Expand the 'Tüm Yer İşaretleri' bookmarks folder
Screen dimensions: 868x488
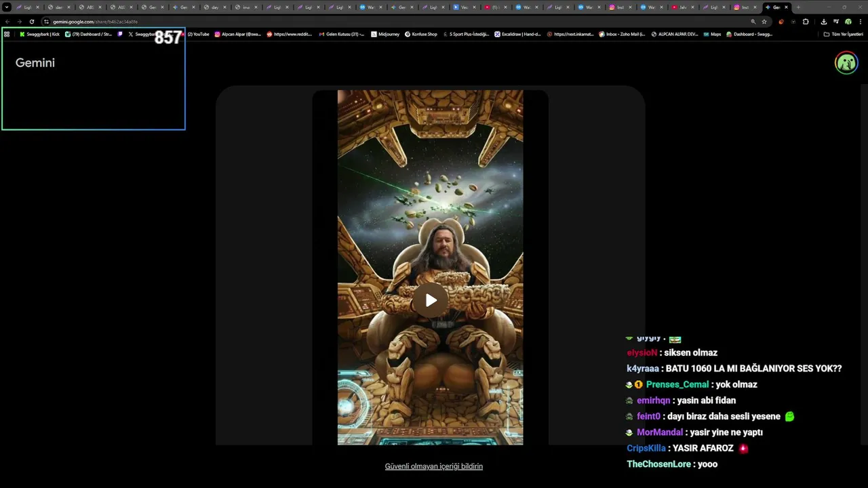coord(843,34)
